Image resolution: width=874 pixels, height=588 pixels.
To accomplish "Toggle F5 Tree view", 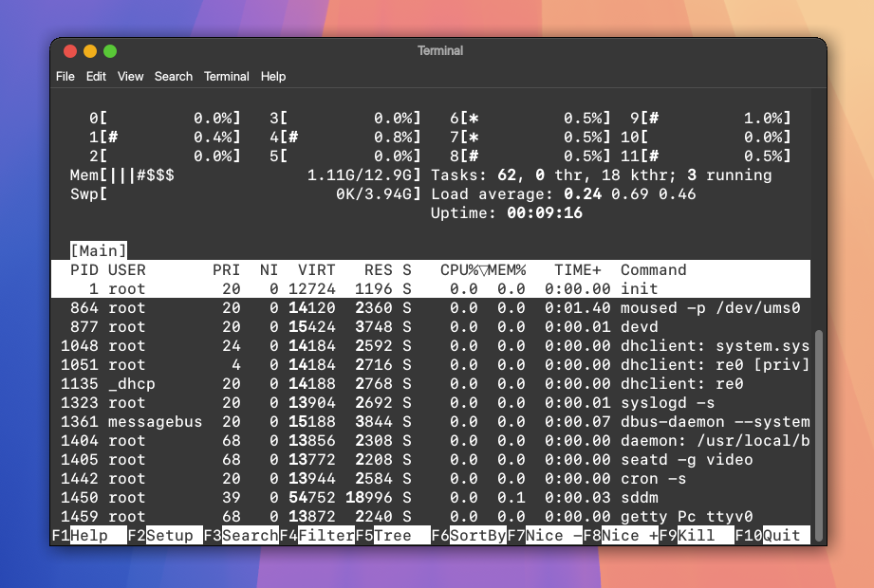I will pos(392,536).
